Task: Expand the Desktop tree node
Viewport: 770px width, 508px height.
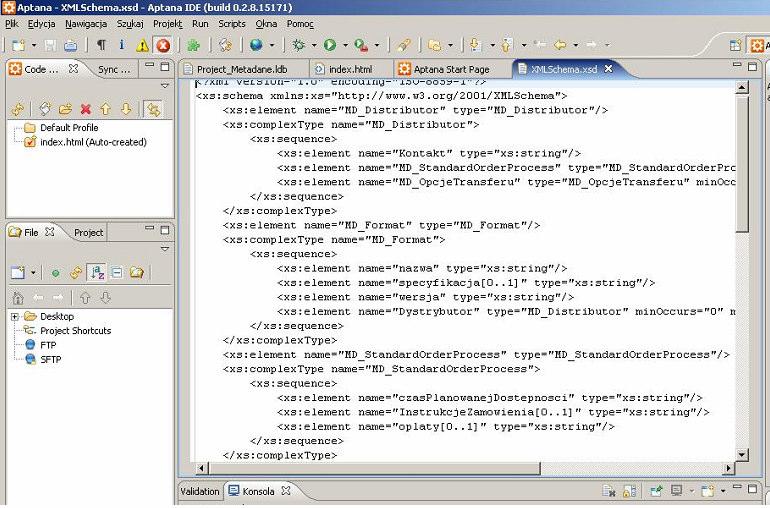Action: 15,316
